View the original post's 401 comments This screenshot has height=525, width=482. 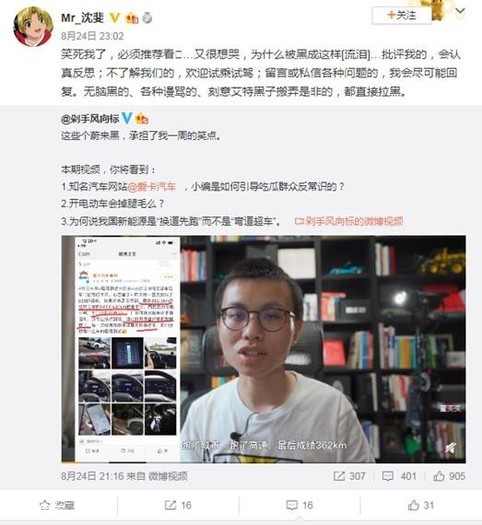[399, 476]
